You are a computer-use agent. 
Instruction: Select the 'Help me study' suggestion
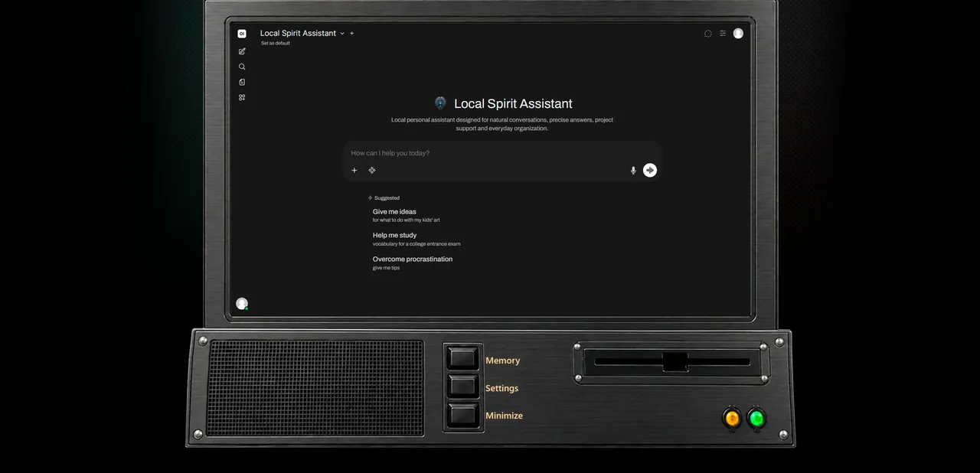[x=416, y=239]
